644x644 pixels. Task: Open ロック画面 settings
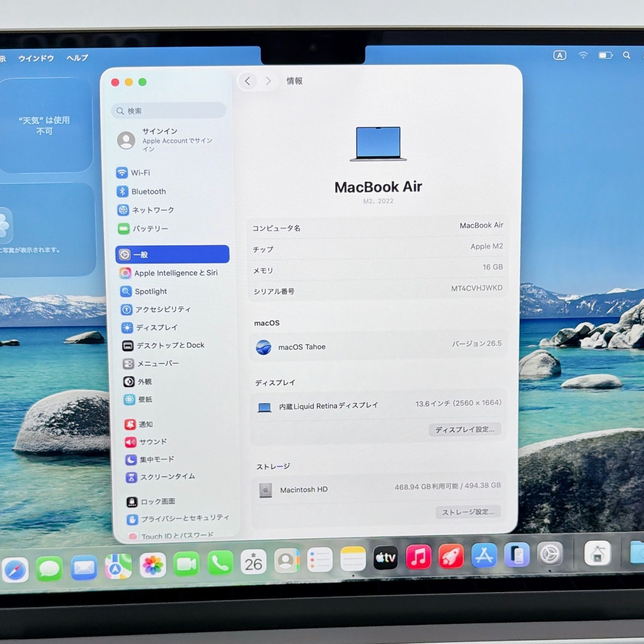151,501
